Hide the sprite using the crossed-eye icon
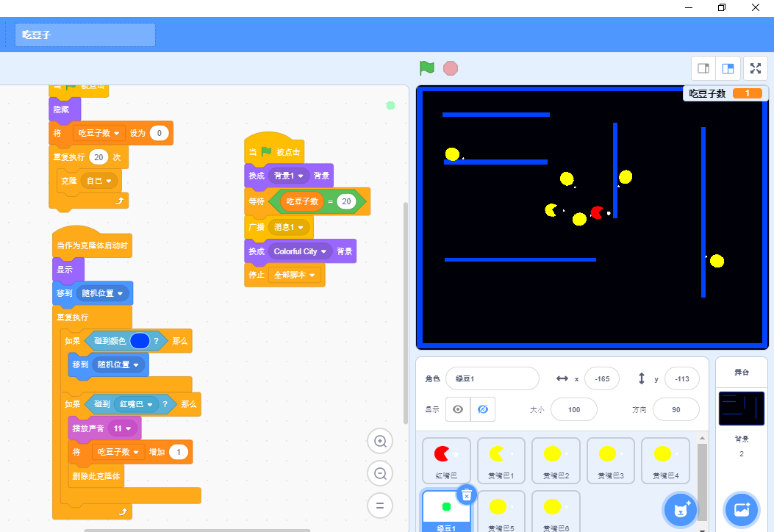 (483, 409)
